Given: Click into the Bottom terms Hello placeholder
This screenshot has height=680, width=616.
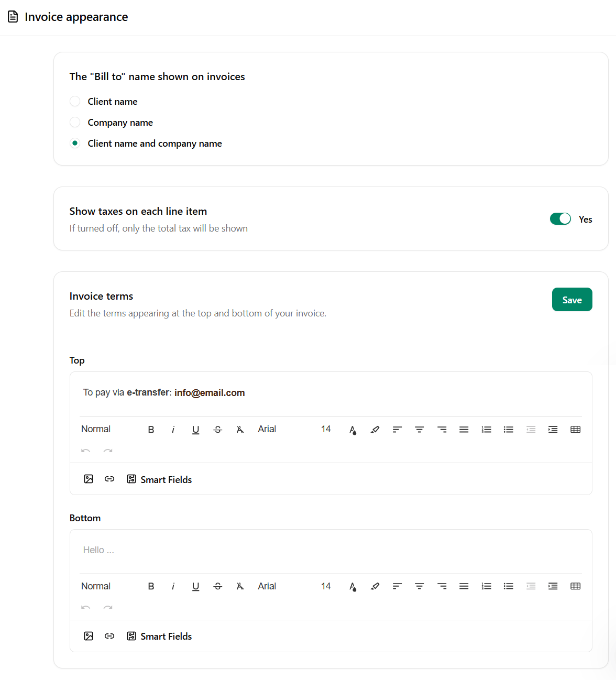Looking at the screenshot, I should point(98,550).
